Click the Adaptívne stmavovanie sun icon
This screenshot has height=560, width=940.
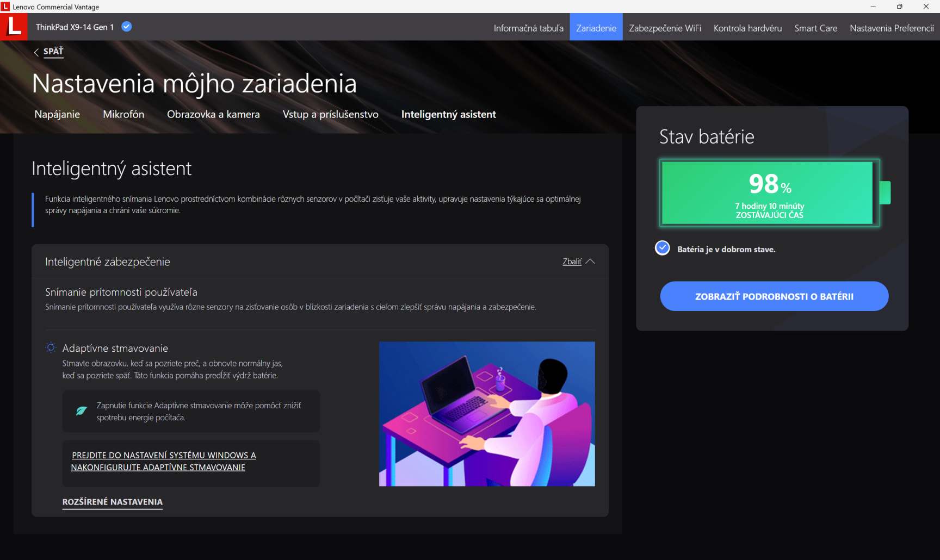(x=51, y=347)
